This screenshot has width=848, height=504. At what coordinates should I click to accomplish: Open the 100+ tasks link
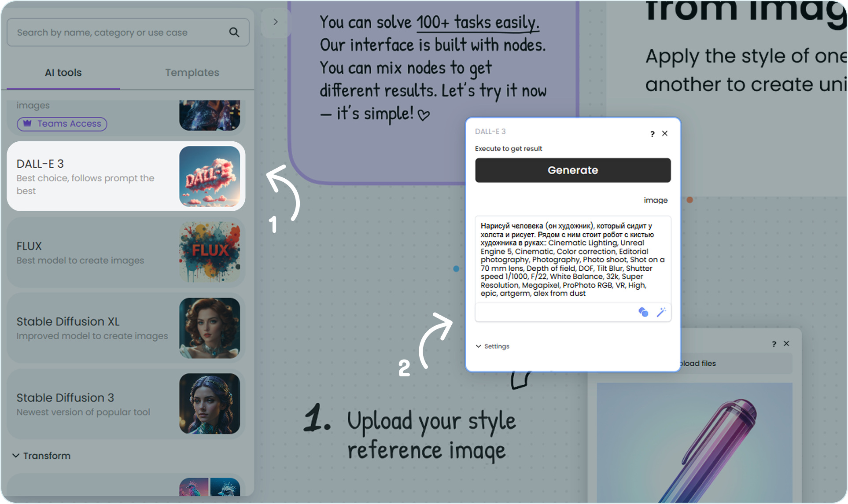point(477,22)
